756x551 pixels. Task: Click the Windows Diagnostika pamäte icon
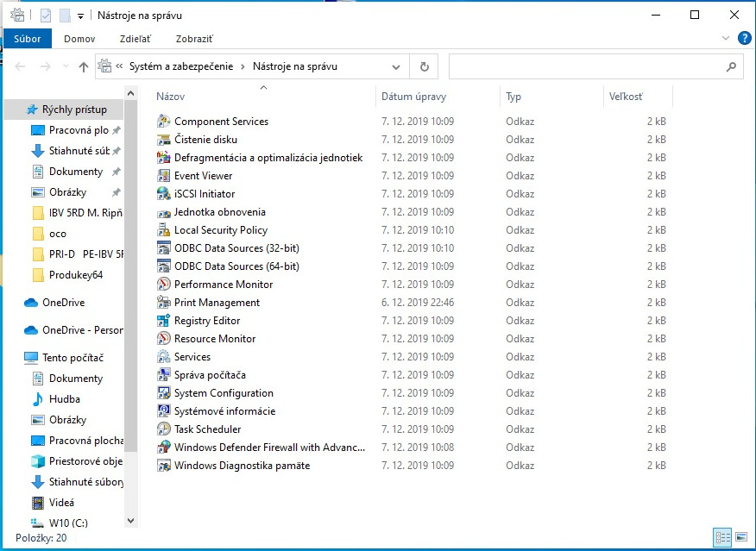(x=163, y=466)
